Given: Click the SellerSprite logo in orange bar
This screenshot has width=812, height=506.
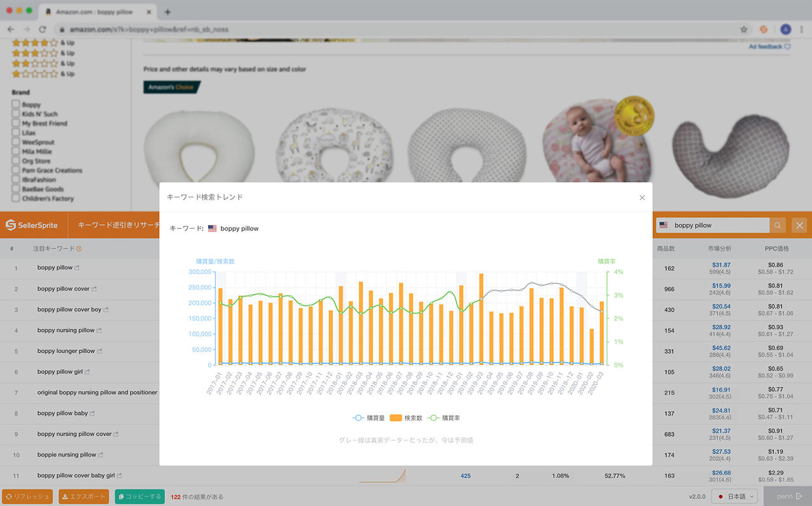Looking at the screenshot, I should pos(32,225).
